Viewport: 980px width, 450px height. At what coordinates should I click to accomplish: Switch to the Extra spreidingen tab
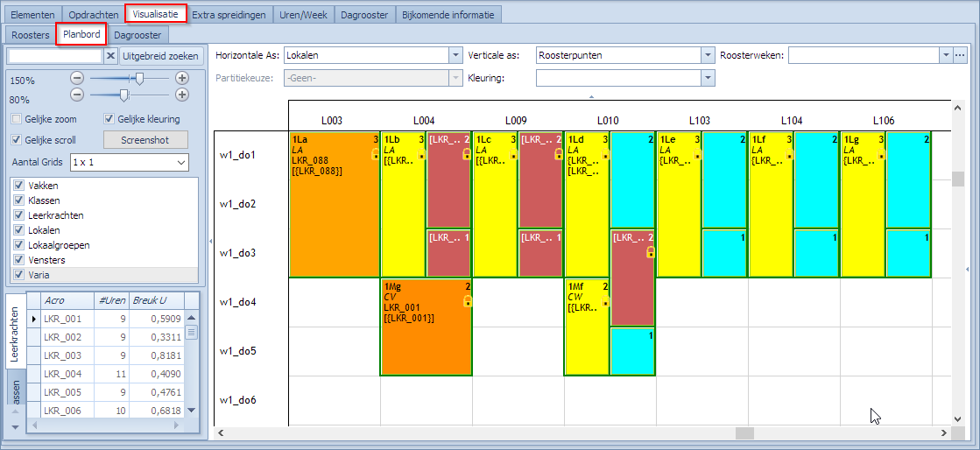point(228,15)
